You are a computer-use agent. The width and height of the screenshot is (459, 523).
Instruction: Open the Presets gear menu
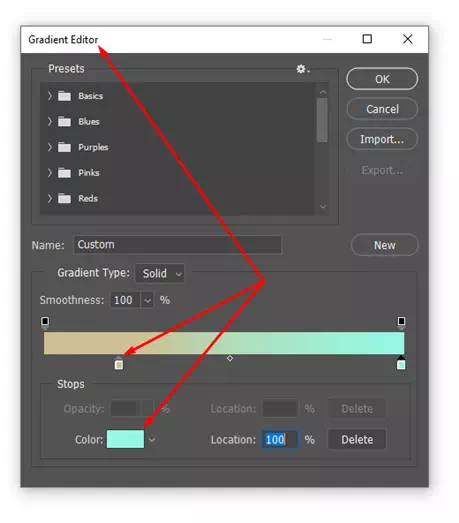click(x=303, y=69)
